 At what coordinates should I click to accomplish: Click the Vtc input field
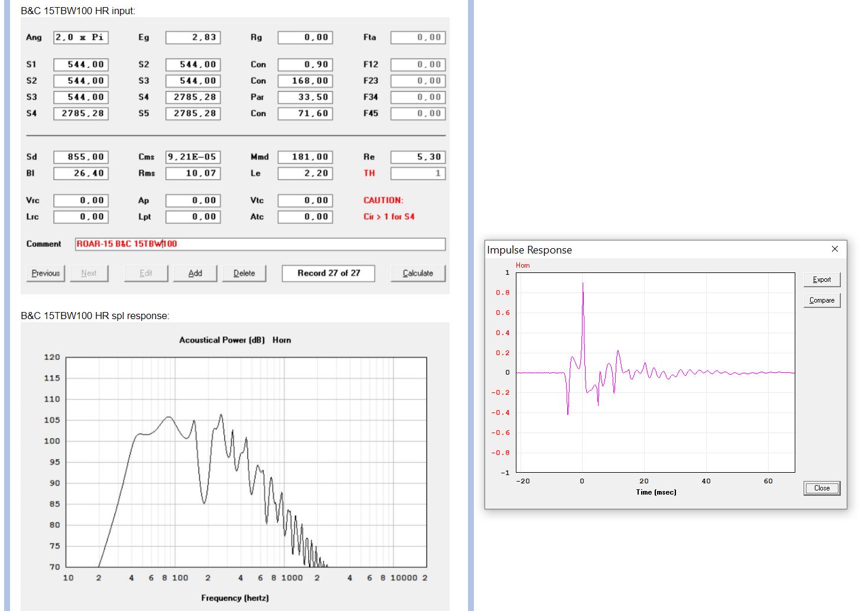tap(305, 201)
